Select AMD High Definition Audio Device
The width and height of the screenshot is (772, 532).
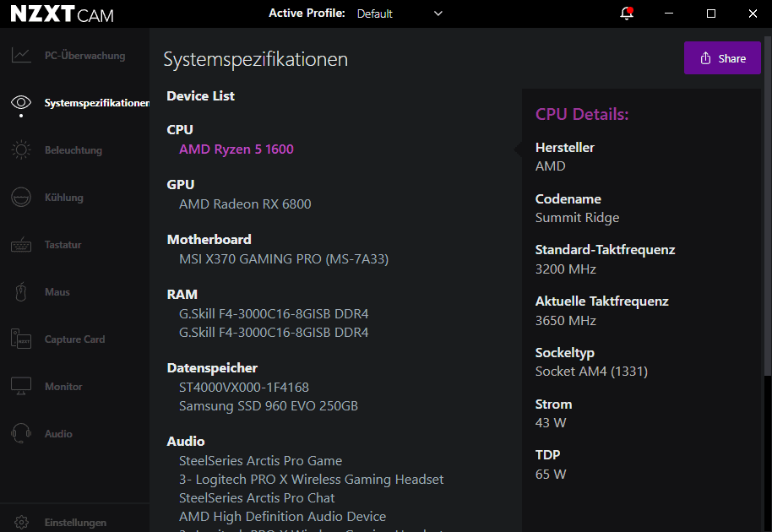click(283, 516)
